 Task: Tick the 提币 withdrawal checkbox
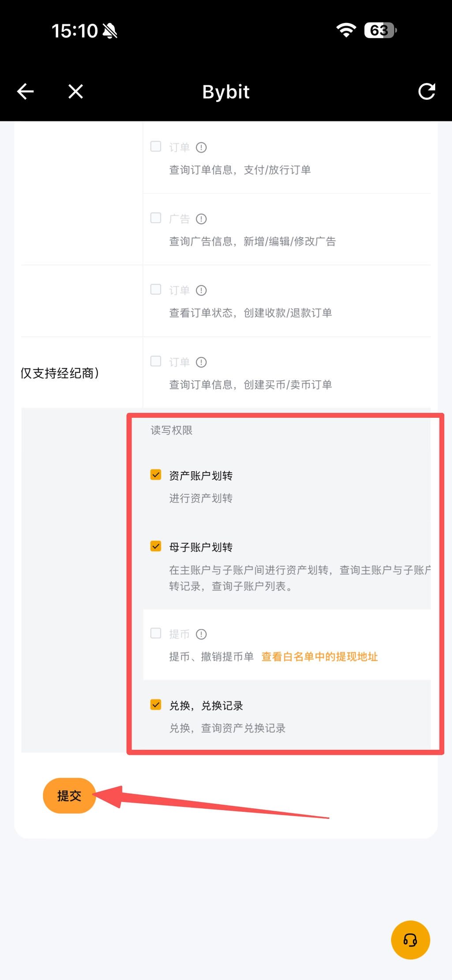click(156, 633)
